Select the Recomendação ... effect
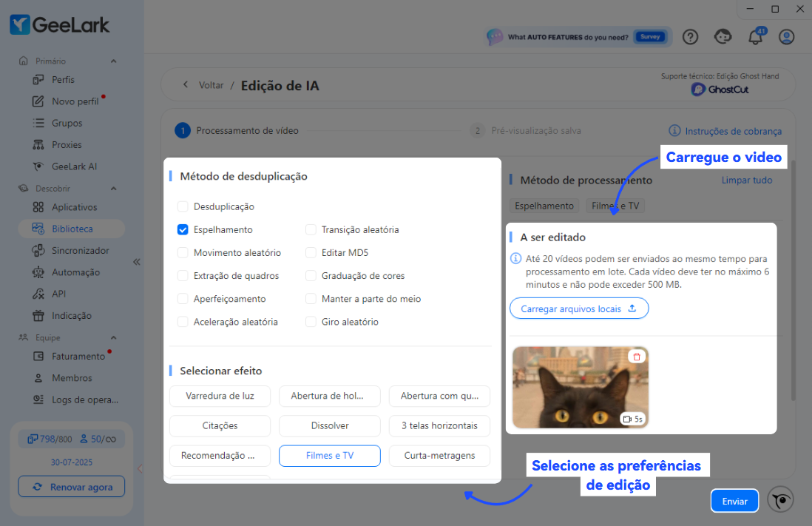 [220, 456]
